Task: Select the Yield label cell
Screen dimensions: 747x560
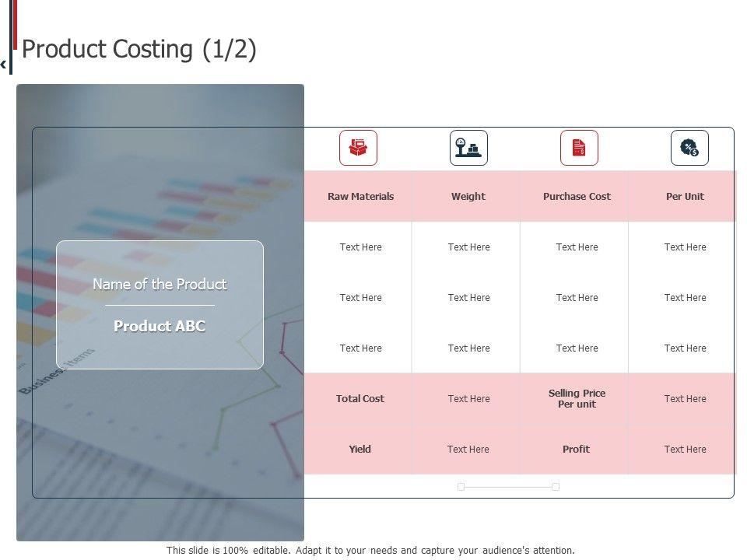Action: pyautogui.click(x=359, y=449)
